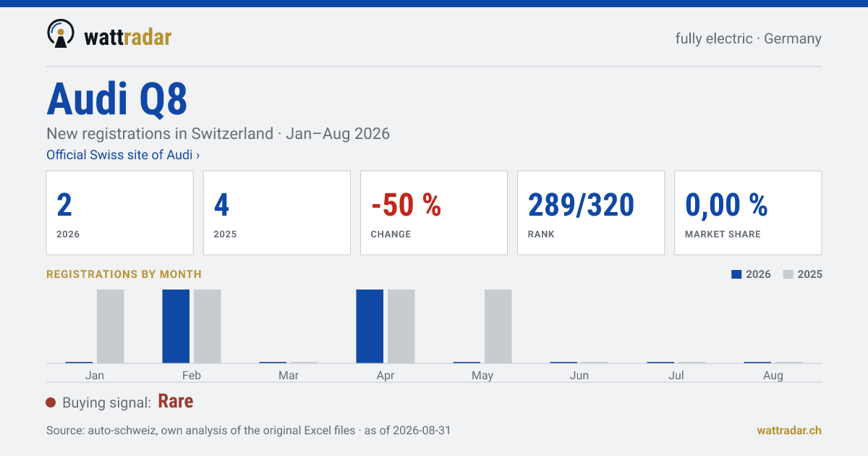This screenshot has width=868, height=456.
Task: Click the blue 2026 legend swatch
Action: pyautogui.click(x=736, y=274)
